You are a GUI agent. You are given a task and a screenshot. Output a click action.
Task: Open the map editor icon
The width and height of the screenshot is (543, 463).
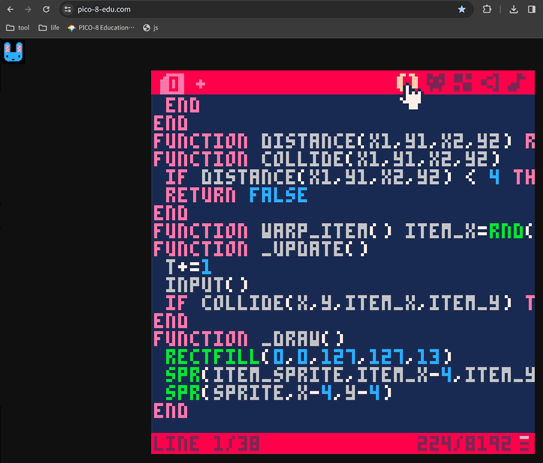click(463, 82)
